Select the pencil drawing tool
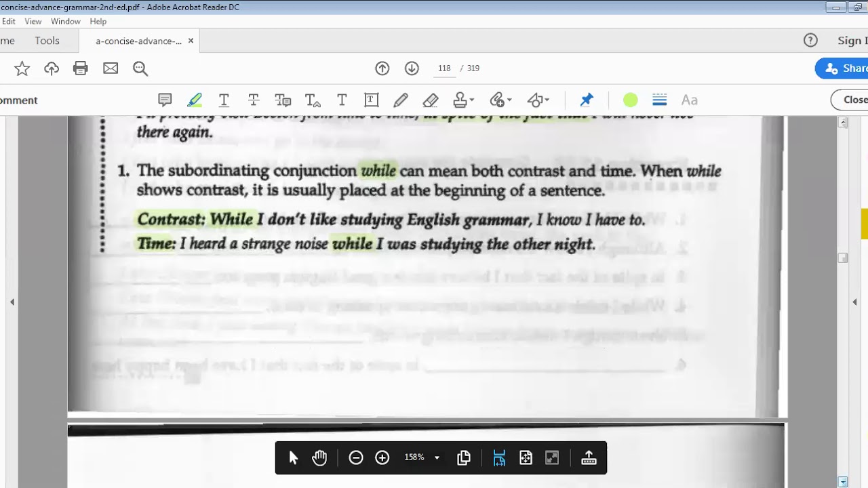 tap(401, 100)
